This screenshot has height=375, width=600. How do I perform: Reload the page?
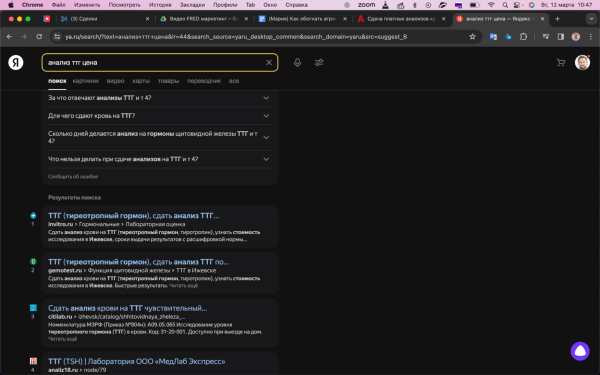tap(39, 37)
